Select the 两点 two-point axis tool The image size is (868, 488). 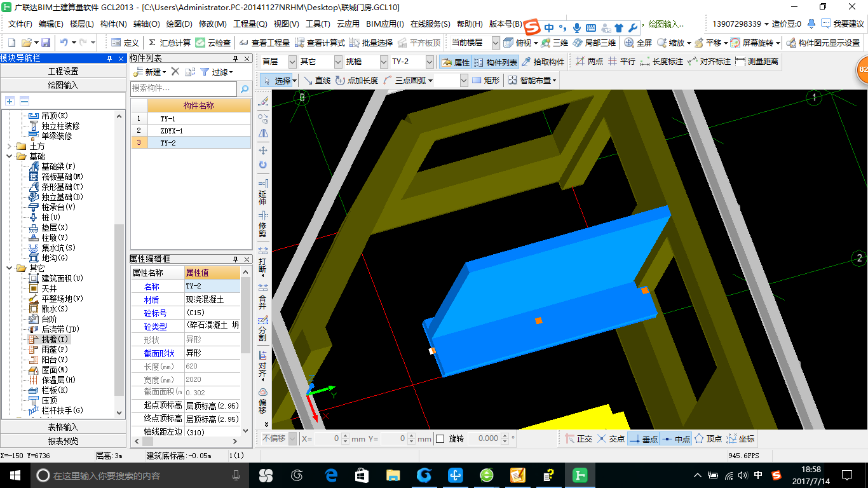click(589, 62)
